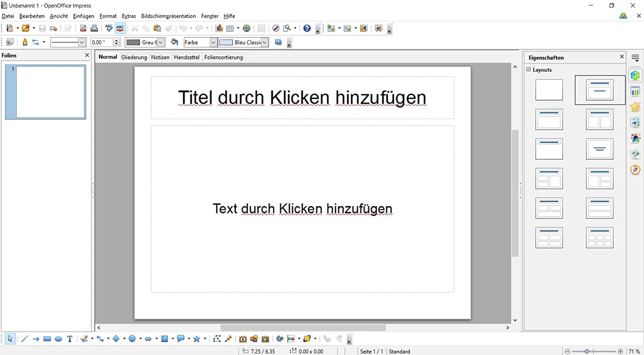This screenshot has height=355, width=644.
Task: Select the Stars shape tool
Action: coord(197,339)
